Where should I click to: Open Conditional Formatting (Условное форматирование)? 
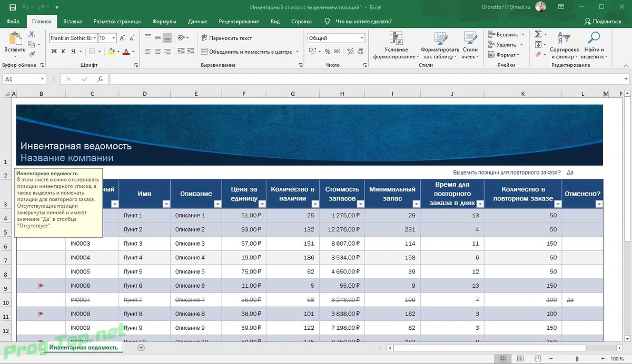pos(396,45)
